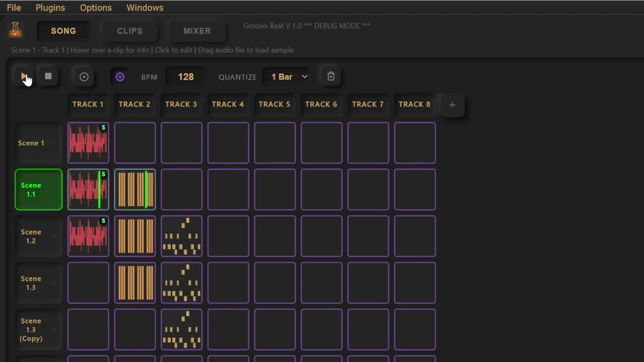This screenshot has height=362, width=644.
Task: Open the Plugins menu
Action: click(50, 8)
